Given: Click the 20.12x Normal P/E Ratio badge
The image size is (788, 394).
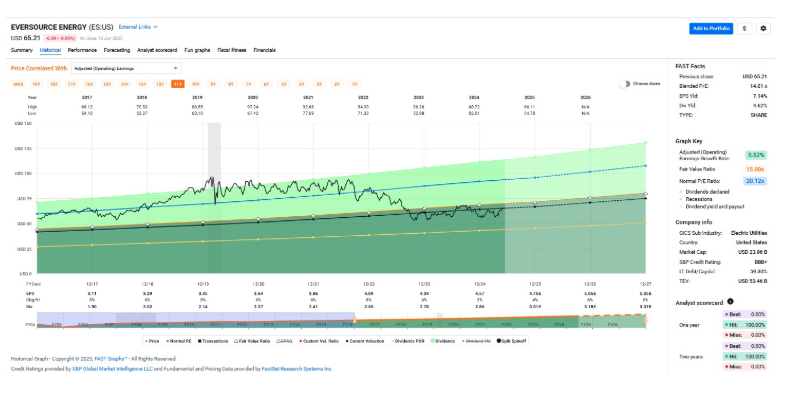Looking at the screenshot, I should click(x=755, y=181).
